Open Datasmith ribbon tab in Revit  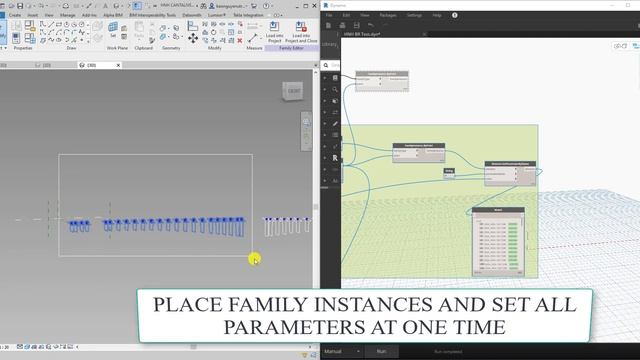point(191,15)
